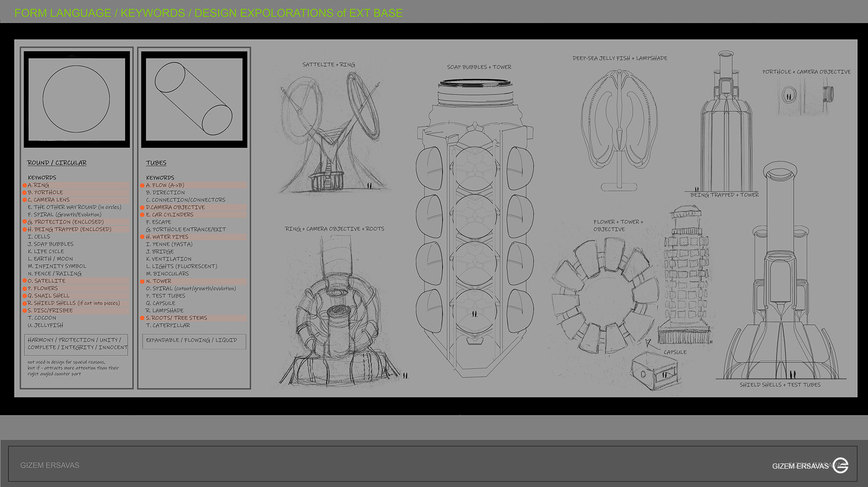This screenshot has width=868, height=487.
Task: Select the cylinder tube reference image
Action: [x=194, y=99]
